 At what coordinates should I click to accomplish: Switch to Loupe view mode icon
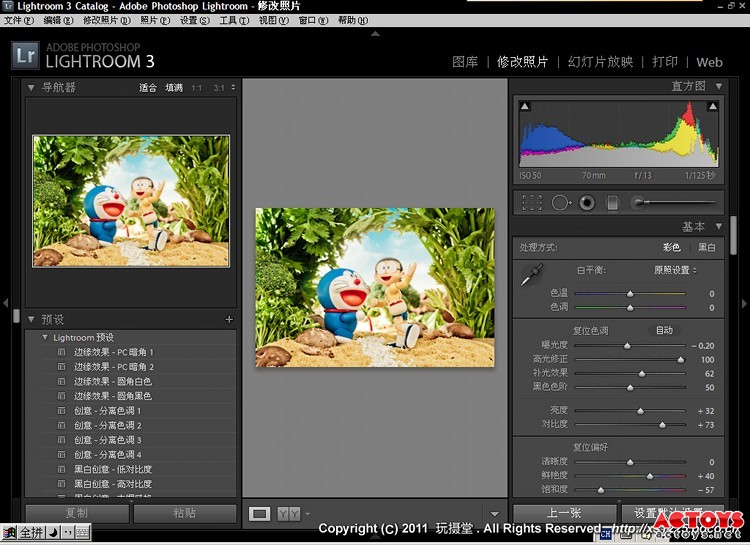tap(259, 514)
